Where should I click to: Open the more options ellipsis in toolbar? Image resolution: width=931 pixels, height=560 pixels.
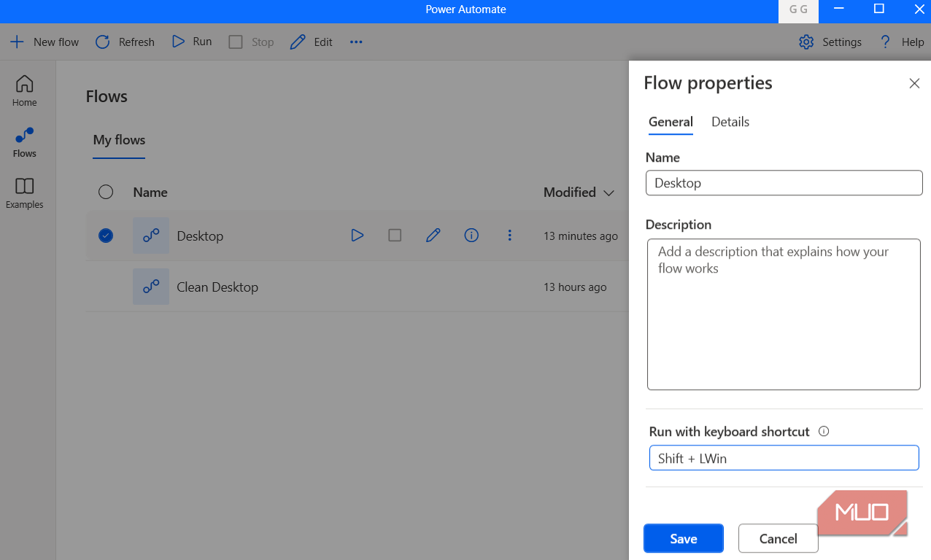click(356, 42)
